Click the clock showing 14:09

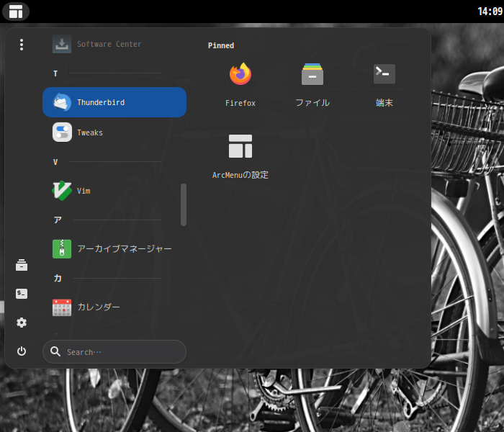(490, 12)
